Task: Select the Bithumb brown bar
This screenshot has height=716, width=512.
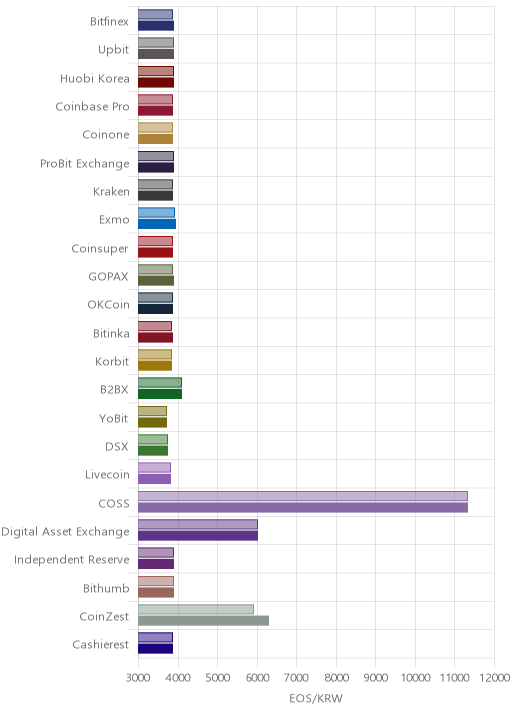Action: coord(156,592)
